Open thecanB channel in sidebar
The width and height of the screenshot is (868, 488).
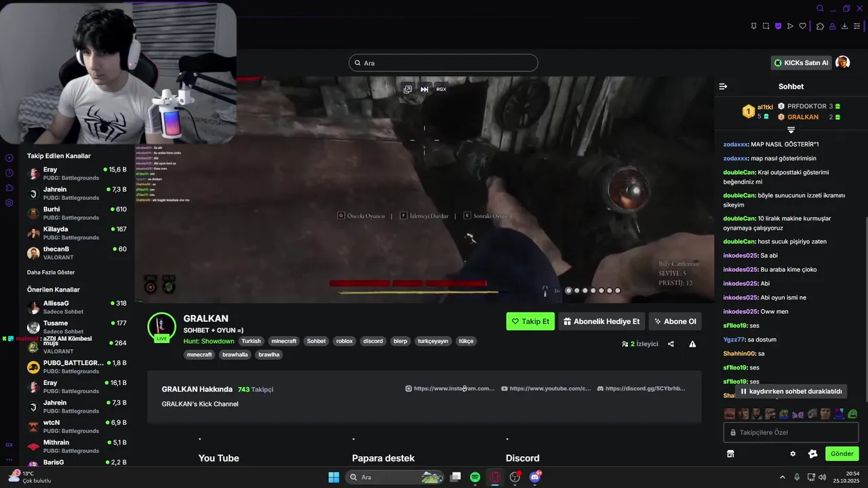click(x=77, y=253)
